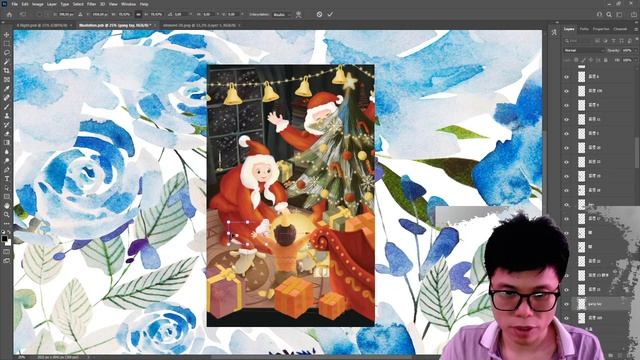Select the Hand tool
This screenshot has height=360, width=640.
pos(7,205)
